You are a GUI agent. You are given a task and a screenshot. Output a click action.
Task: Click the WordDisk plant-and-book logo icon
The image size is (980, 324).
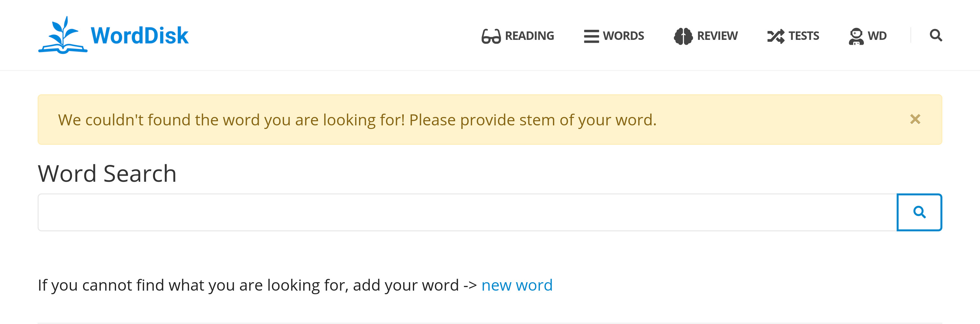click(x=63, y=35)
